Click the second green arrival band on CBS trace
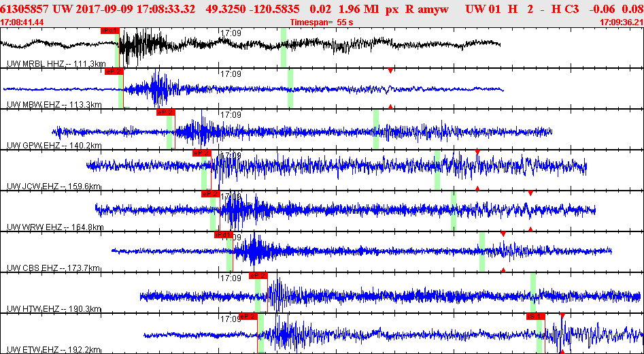 (482, 252)
